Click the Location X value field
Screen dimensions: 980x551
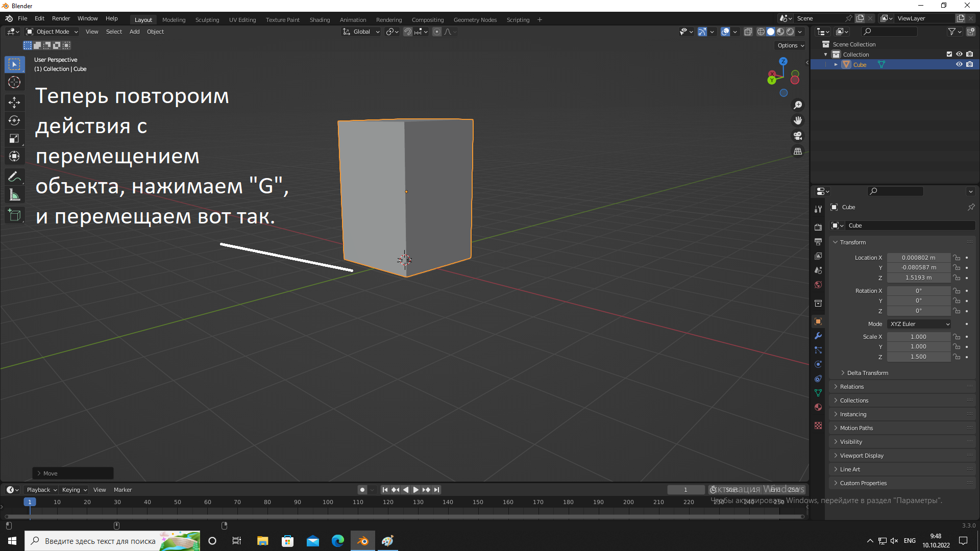[x=919, y=258]
